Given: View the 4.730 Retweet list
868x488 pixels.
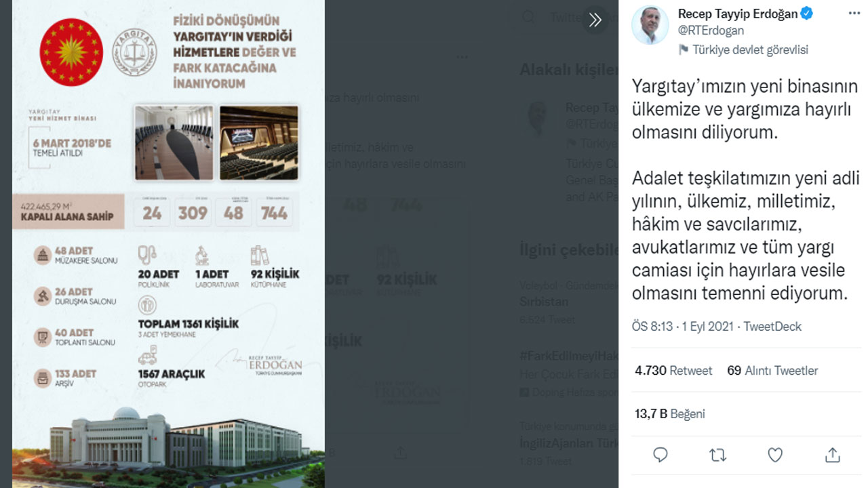Looking at the screenshot, I should (x=673, y=371).
